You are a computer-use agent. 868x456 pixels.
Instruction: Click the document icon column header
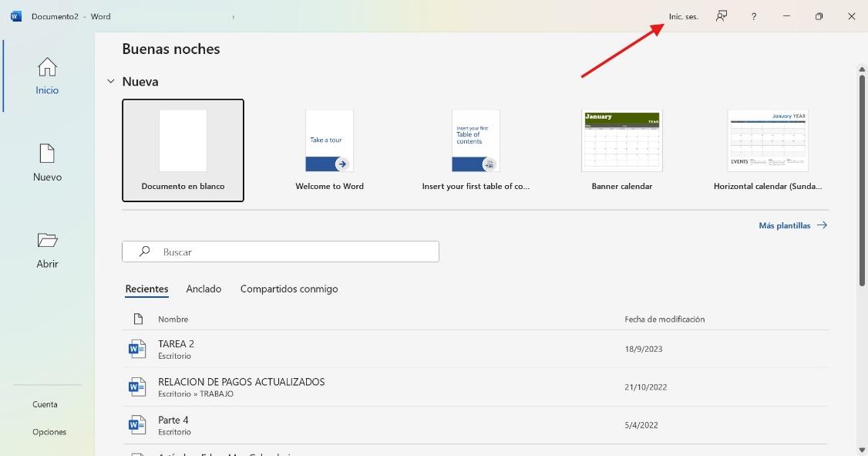tap(138, 319)
